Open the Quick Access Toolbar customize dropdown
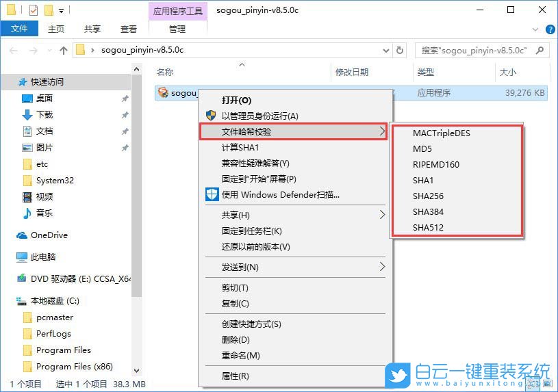This screenshot has width=558, height=392. click(x=62, y=10)
